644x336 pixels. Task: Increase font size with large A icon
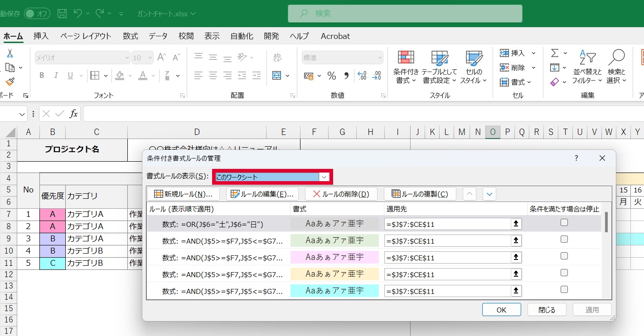click(161, 58)
